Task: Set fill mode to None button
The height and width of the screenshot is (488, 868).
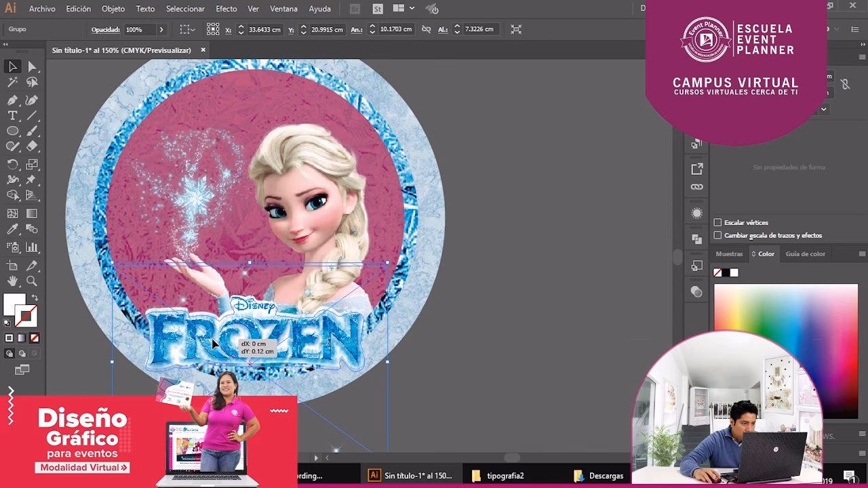Action: tap(35, 338)
